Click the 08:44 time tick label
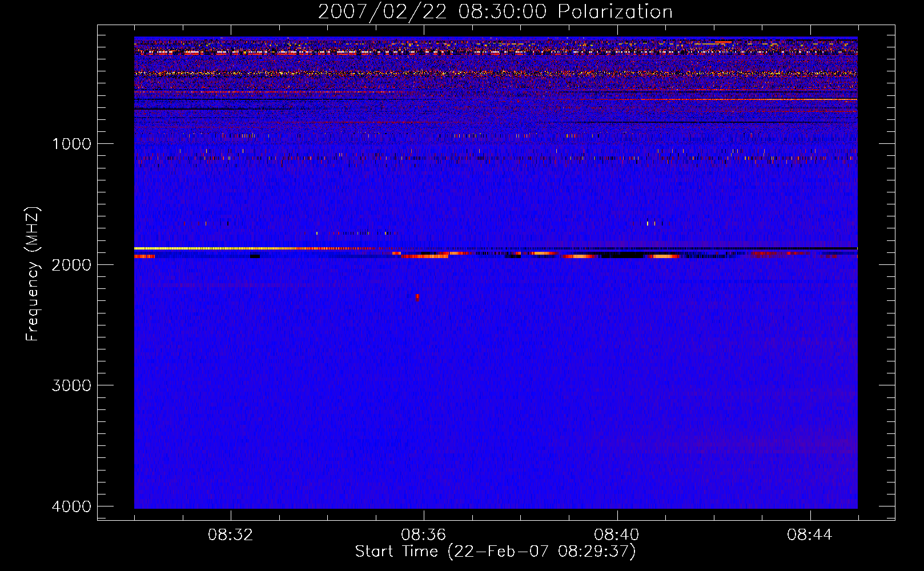 click(x=810, y=535)
